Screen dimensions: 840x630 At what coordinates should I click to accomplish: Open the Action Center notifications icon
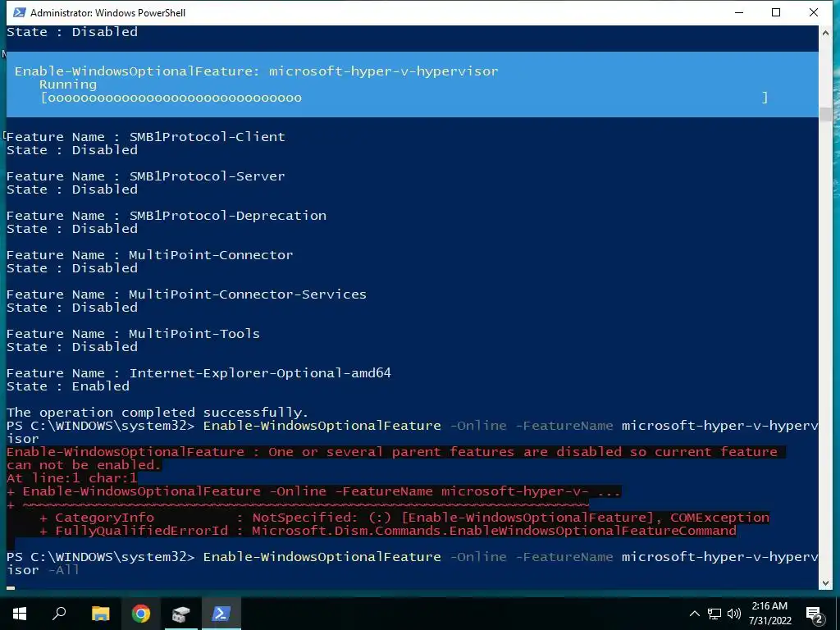pyautogui.click(x=815, y=614)
